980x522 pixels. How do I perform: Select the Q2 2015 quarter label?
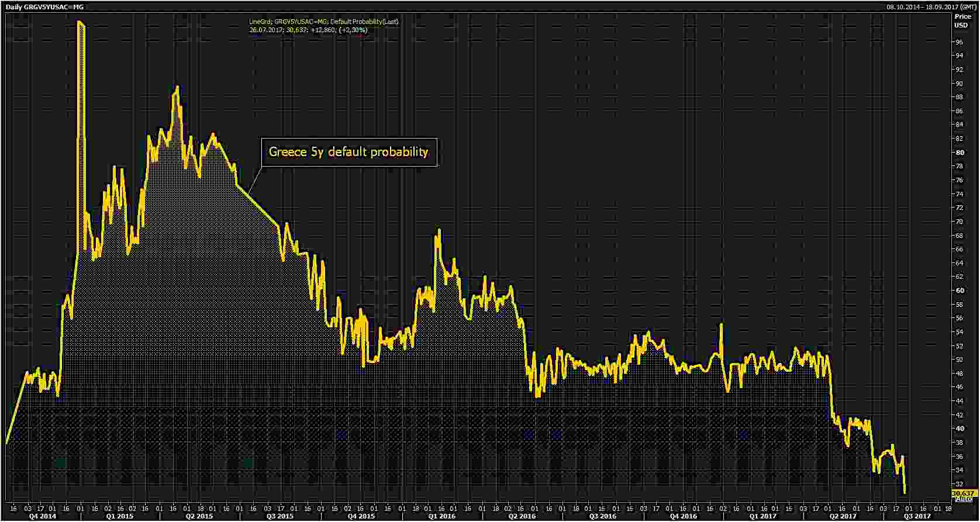pos(199,516)
